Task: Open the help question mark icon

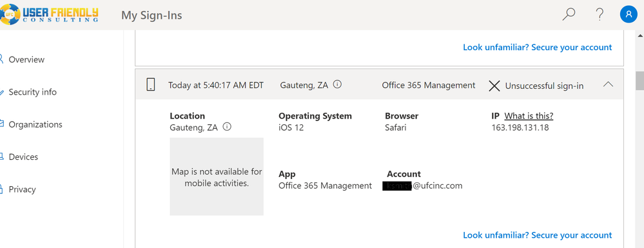Action: pyautogui.click(x=600, y=15)
